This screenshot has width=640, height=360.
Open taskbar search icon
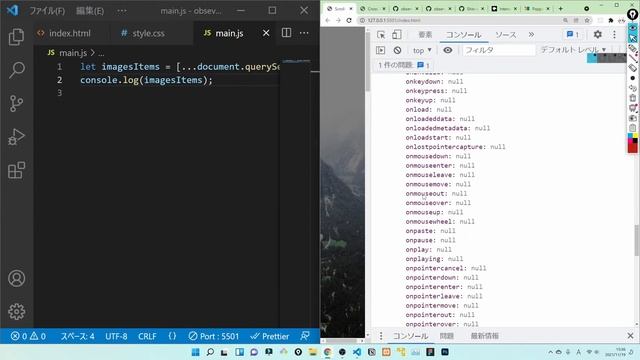click(210, 352)
